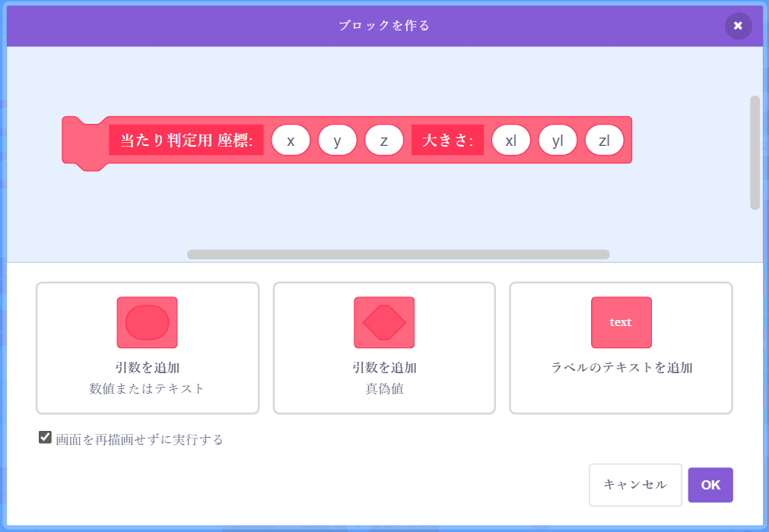Select the x argument field in the block

pyautogui.click(x=291, y=141)
